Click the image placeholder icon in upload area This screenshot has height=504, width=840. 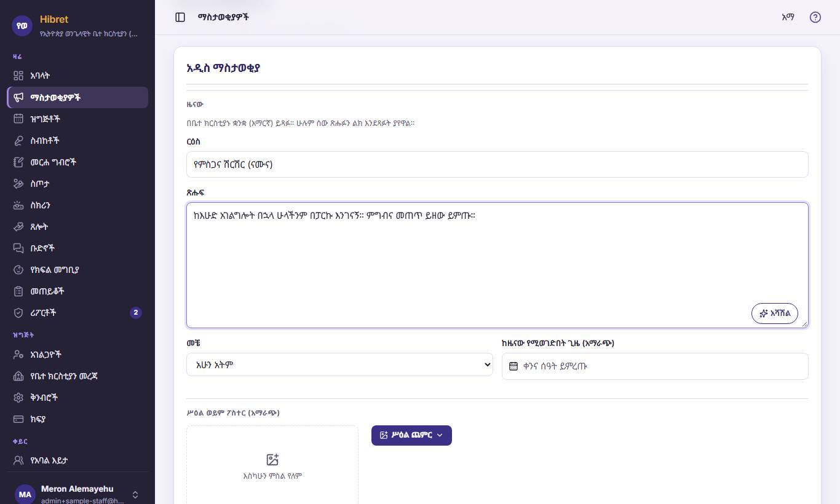coord(272,460)
